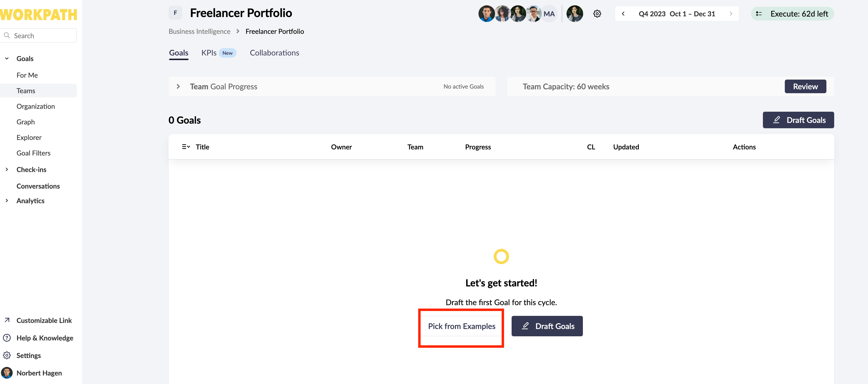Open Norbert Hagen's profile avatar

[7, 373]
